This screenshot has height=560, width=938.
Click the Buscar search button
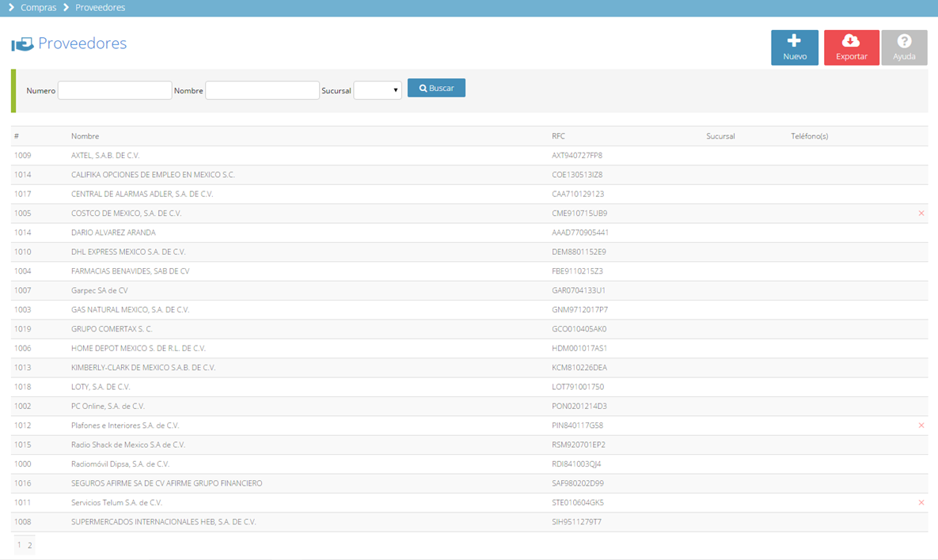pos(436,88)
